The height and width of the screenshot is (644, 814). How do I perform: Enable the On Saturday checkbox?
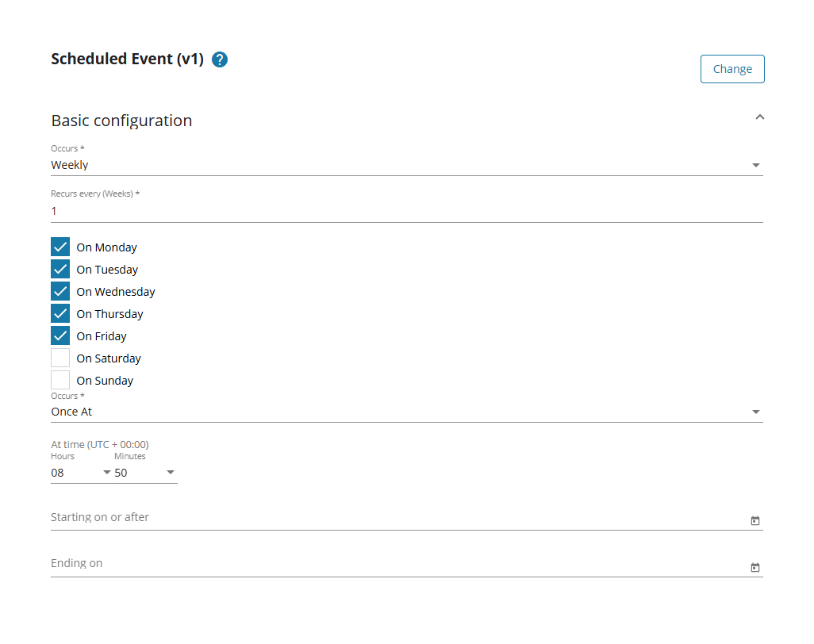pyautogui.click(x=60, y=357)
